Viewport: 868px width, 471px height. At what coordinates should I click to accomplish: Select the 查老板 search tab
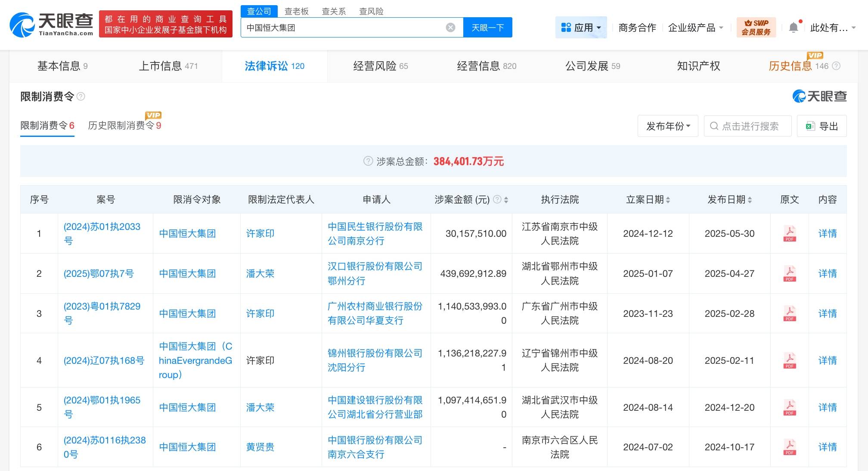297,11
